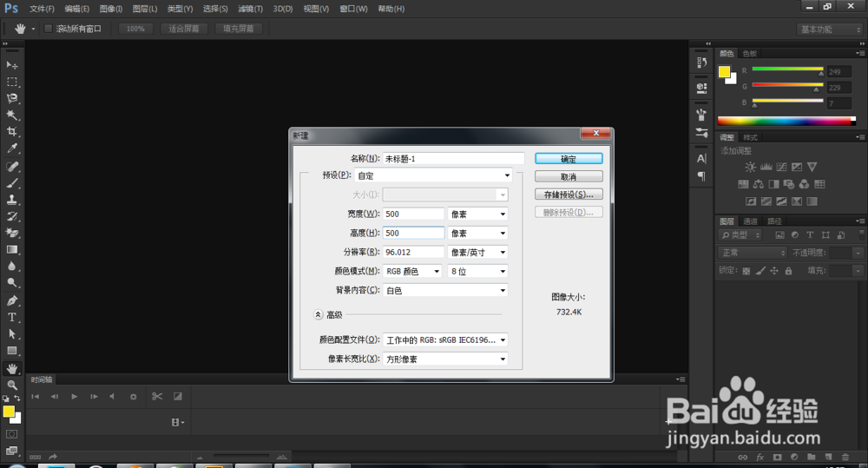Click 存储预设(S)... button
Viewport: 868px width, 468px height.
[569, 194]
